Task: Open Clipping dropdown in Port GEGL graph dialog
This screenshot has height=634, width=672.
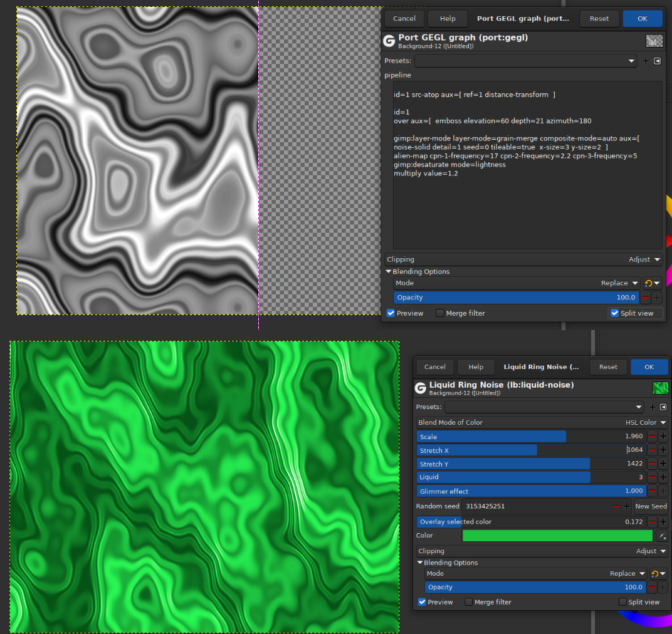Action: click(x=523, y=259)
